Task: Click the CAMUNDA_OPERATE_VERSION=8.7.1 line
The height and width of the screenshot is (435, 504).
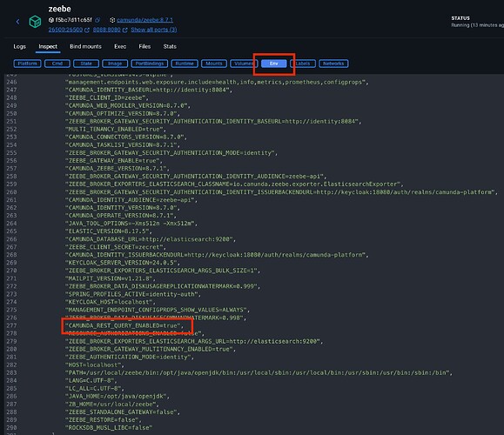Action: [x=120, y=216]
